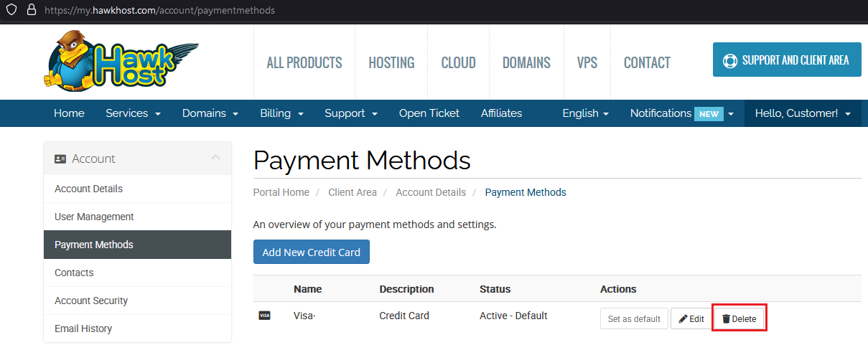Go to Open Ticket page
This screenshot has width=868, height=345.
tap(429, 113)
